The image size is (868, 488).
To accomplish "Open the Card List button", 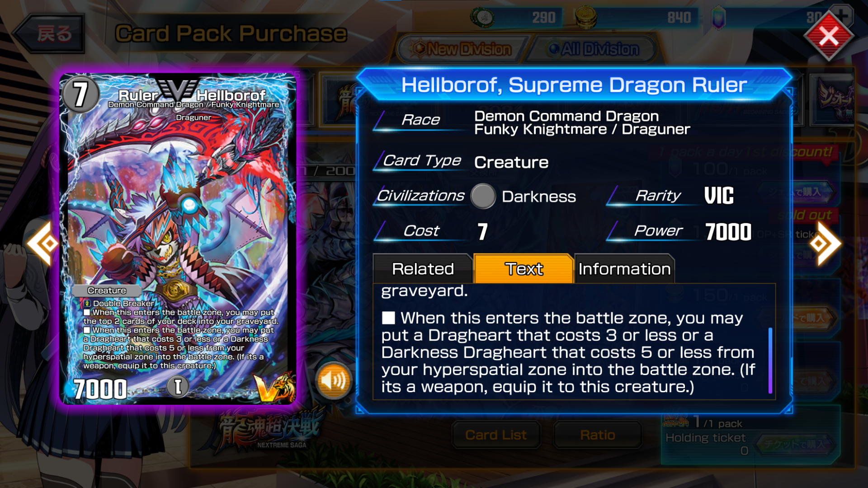I will (x=496, y=435).
